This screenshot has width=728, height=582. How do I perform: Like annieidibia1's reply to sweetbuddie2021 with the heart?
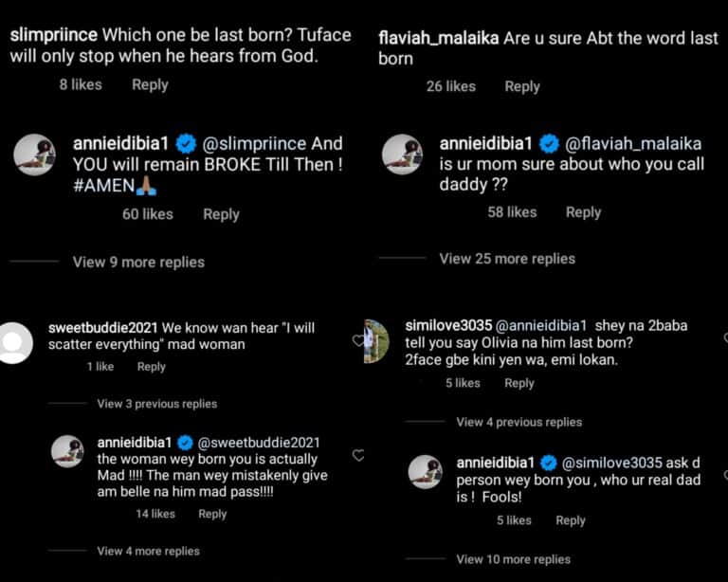click(x=358, y=455)
